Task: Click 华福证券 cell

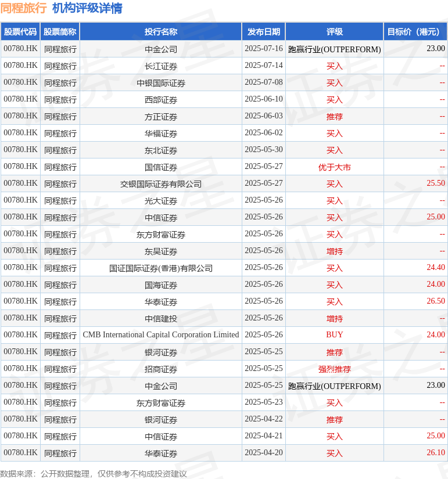Action: pyautogui.click(x=161, y=133)
